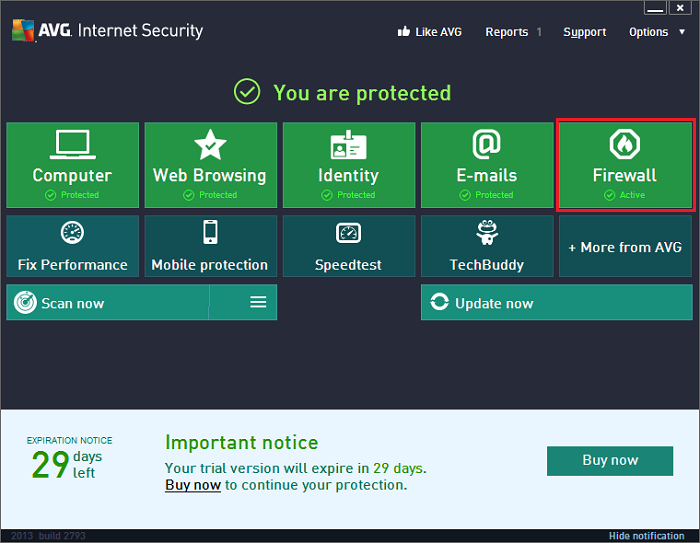700x543 pixels.
Task: Launch Fix Performance gauge tile
Action: coord(72,246)
